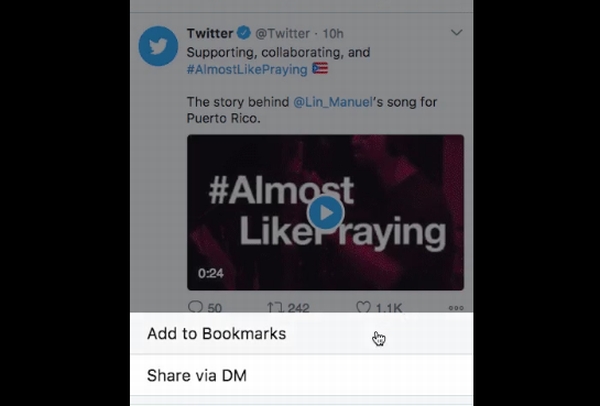Click the 1.1K likes count
Screen dimensions: 600x406
389,308
